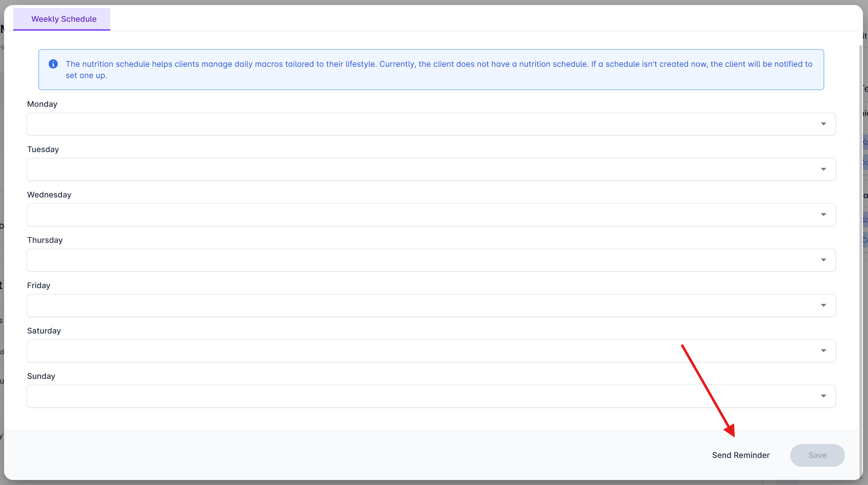868x485 pixels.
Task: Click the Save button
Action: click(817, 455)
